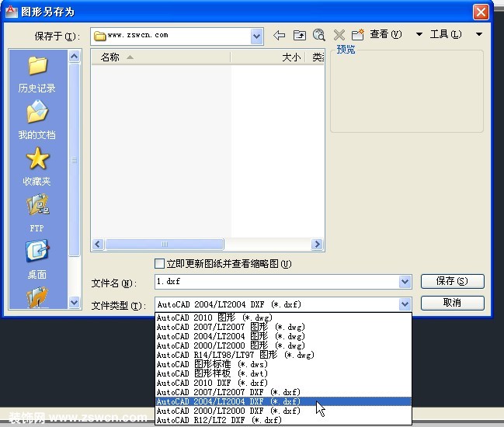Viewport: 504px width, 427px height.
Task: Open the 保存于 folder dropdown
Action: (x=256, y=36)
